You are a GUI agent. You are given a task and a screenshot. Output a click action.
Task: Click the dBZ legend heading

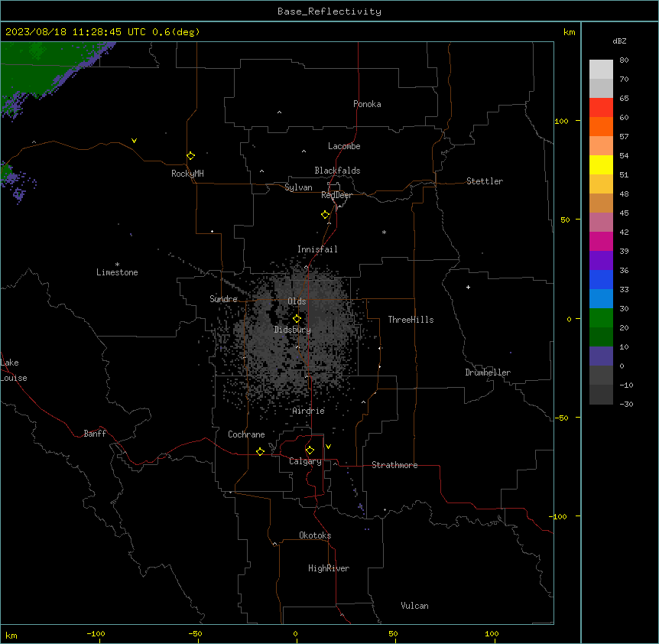(619, 41)
